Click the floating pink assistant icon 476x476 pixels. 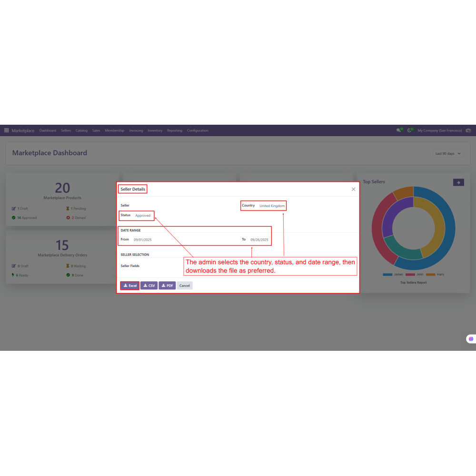pyautogui.click(x=471, y=339)
